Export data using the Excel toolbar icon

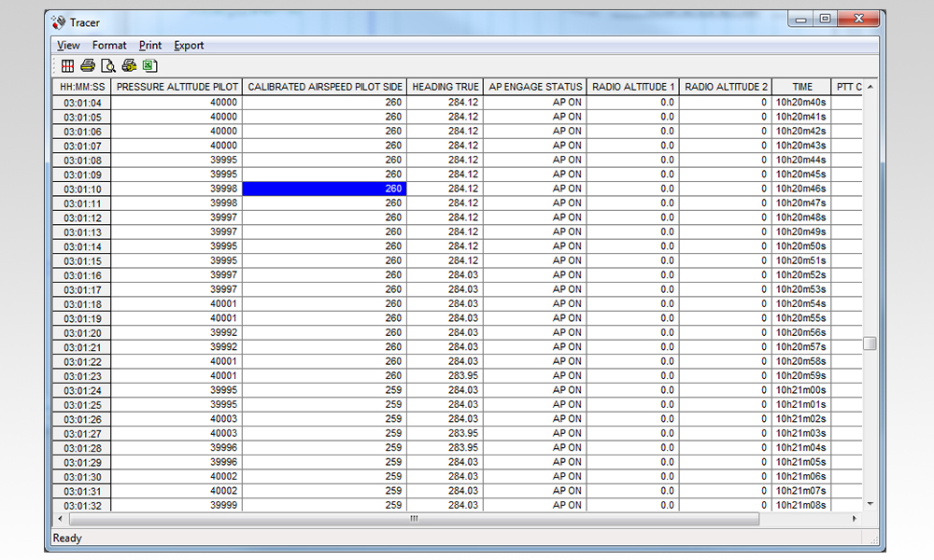click(x=149, y=65)
